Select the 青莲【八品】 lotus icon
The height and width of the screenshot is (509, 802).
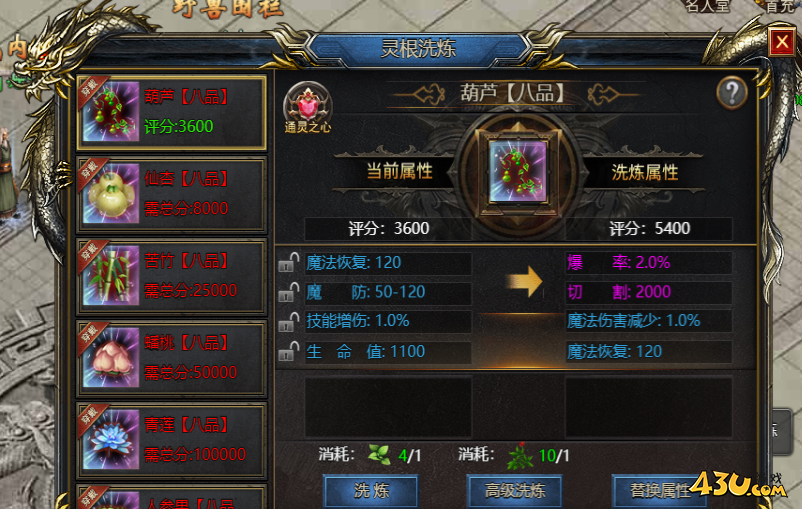click(x=111, y=439)
